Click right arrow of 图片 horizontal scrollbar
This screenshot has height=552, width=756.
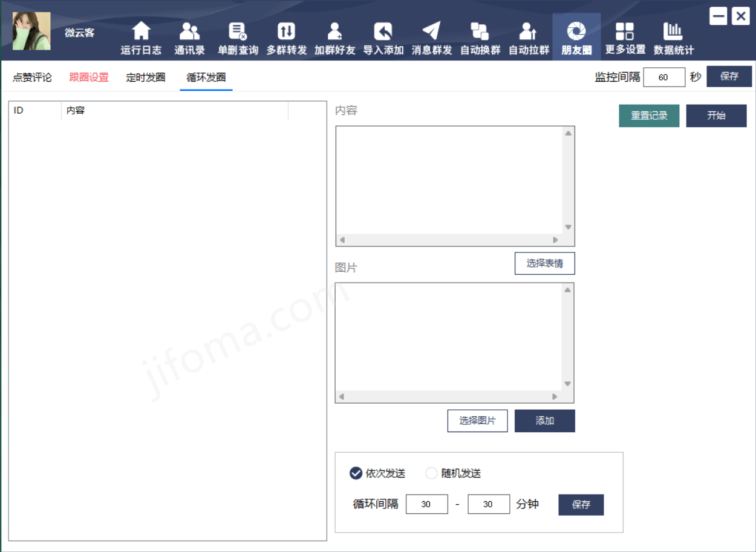pyautogui.click(x=555, y=397)
